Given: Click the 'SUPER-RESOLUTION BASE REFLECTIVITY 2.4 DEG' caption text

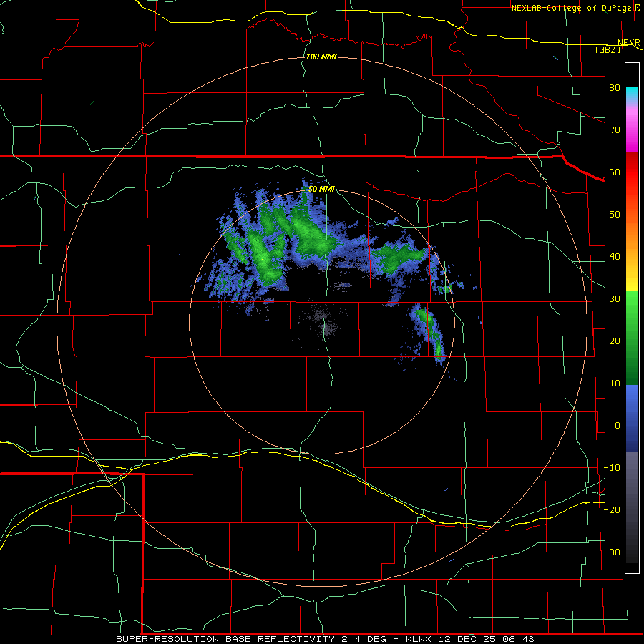Looking at the screenshot, I should (x=251, y=639).
